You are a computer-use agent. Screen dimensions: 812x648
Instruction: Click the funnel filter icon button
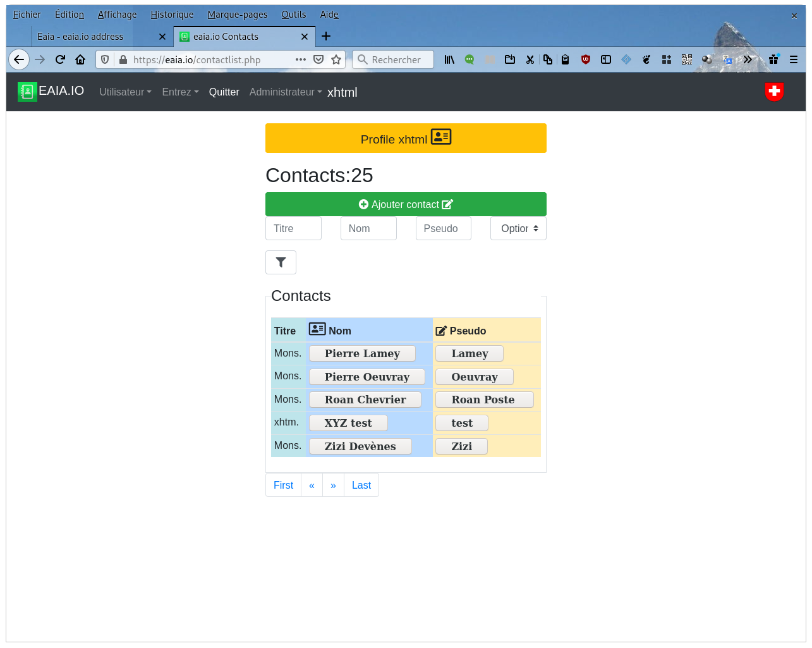[281, 262]
